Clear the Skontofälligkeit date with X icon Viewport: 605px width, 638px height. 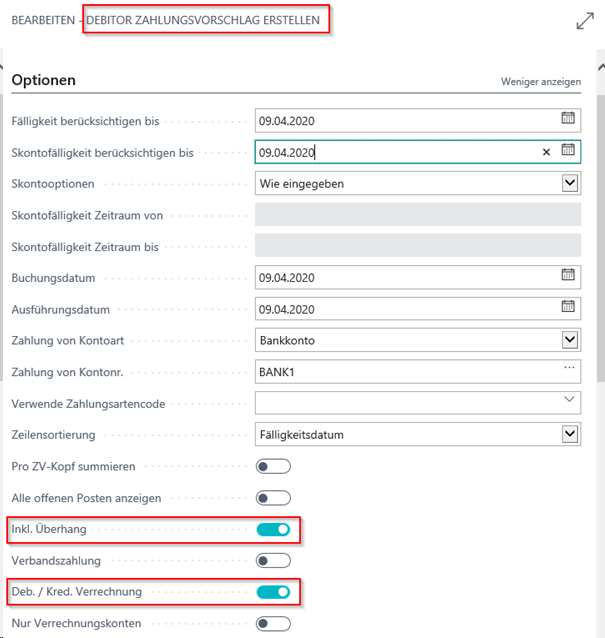(546, 152)
